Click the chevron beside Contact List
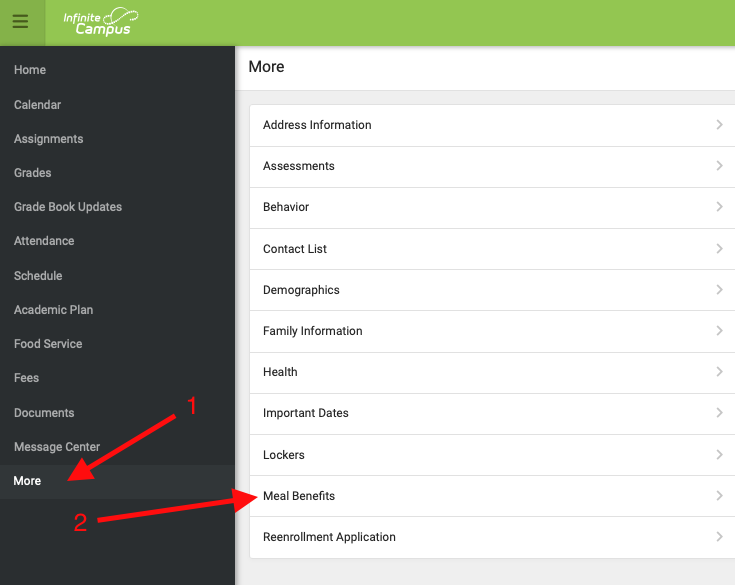This screenshot has height=585, width=735. pyautogui.click(x=719, y=249)
